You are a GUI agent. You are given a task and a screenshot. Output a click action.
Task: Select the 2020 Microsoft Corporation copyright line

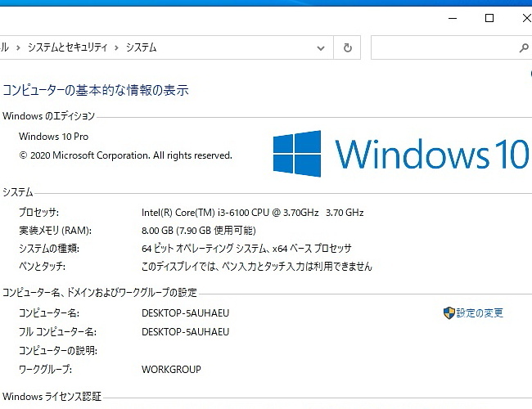coord(125,155)
